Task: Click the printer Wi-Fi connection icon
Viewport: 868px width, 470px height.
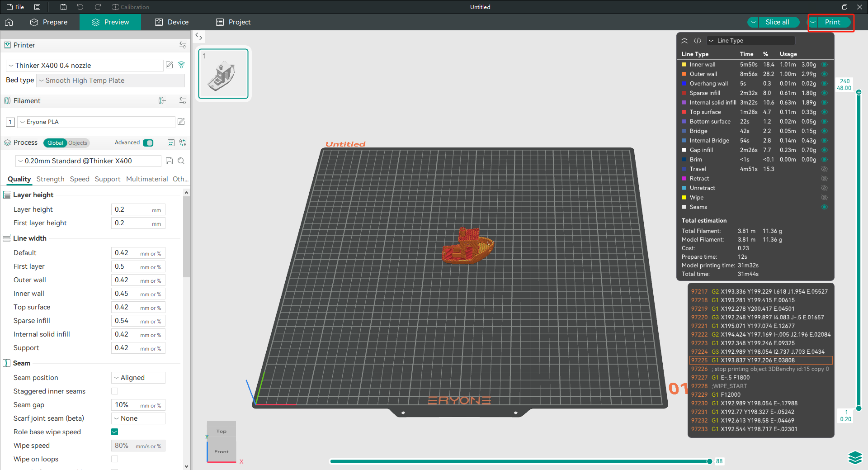Action: [x=181, y=65]
